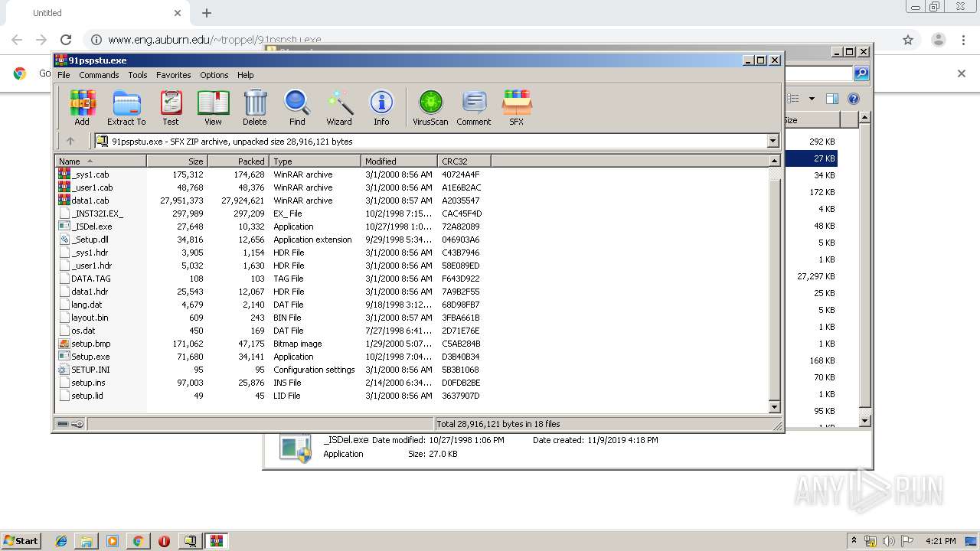This screenshot has height=551, width=980.
Task: Click WinRAR list scroll down arrow
Action: coord(774,407)
